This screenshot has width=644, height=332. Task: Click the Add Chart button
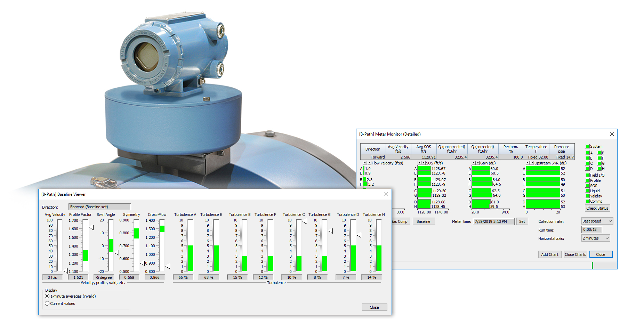(549, 254)
